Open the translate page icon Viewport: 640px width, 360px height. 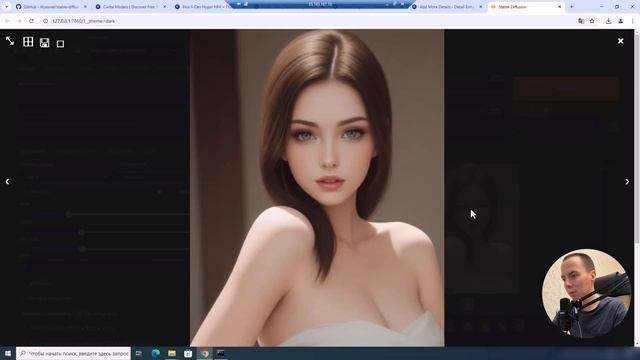coord(581,21)
